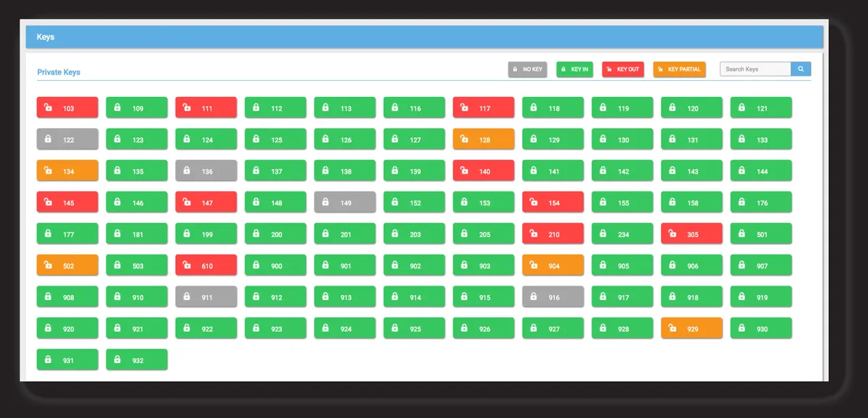The height and width of the screenshot is (418, 868).
Task: Click the lock icon on key 177
Action: [x=48, y=234]
